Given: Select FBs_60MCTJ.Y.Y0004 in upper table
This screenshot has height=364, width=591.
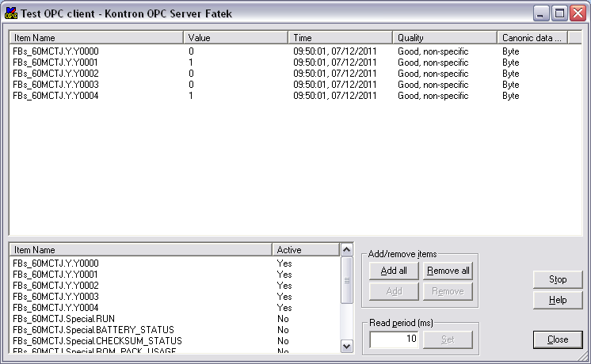Looking at the screenshot, I should click(x=55, y=96).
